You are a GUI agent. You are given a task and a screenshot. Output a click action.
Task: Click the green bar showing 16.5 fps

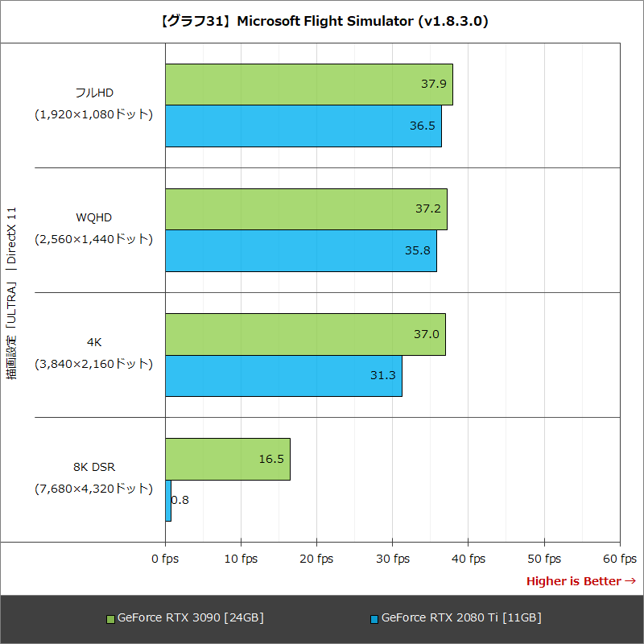point(228,459)
